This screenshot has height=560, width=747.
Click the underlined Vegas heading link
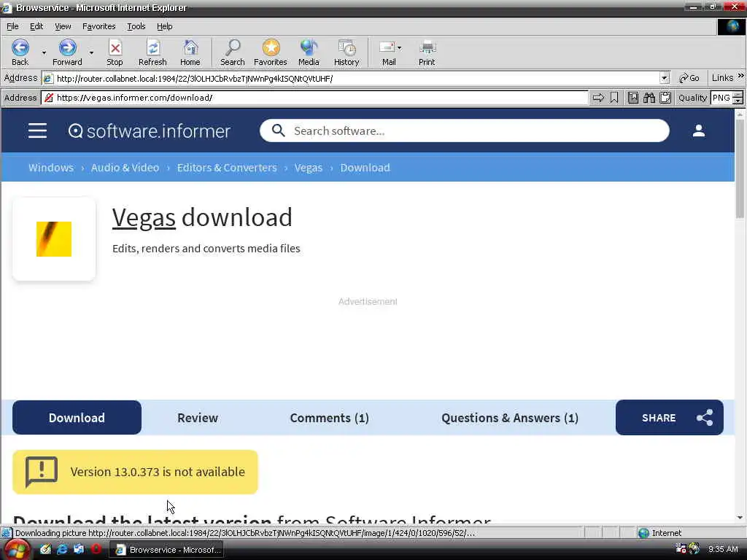pos(144,217)
